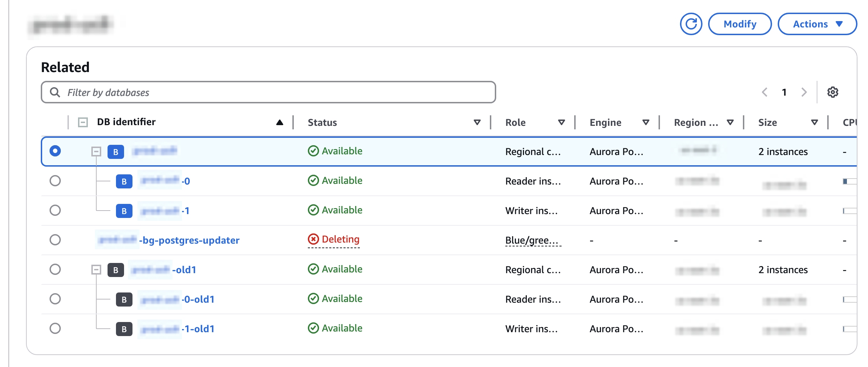
Task: Click the search magnifier icon
Action: pos(55,92)
